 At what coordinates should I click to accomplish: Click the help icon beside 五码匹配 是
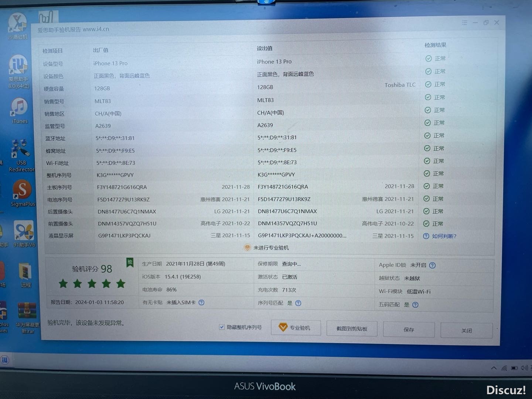(x=415, y=305)
